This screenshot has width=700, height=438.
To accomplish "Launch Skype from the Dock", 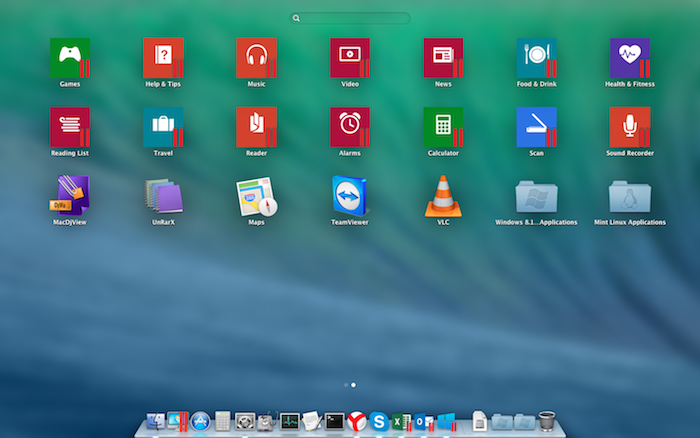I will pyautogui.click(x=379, y=421).
